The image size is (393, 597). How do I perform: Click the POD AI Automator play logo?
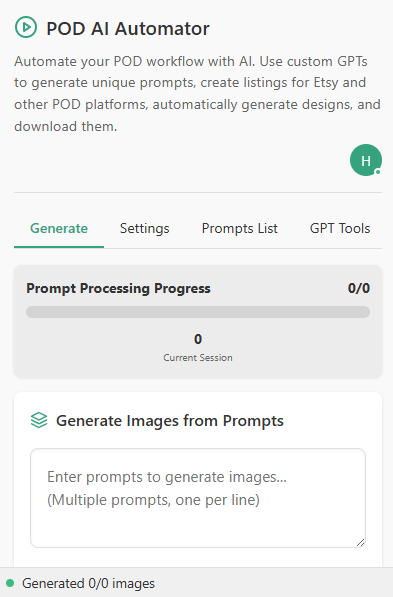26,27
